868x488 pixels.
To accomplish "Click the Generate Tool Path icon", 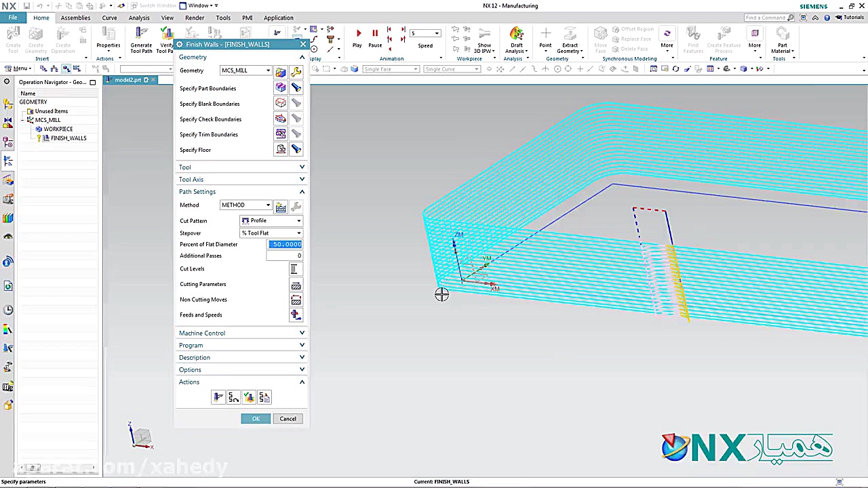I will 141,39.
